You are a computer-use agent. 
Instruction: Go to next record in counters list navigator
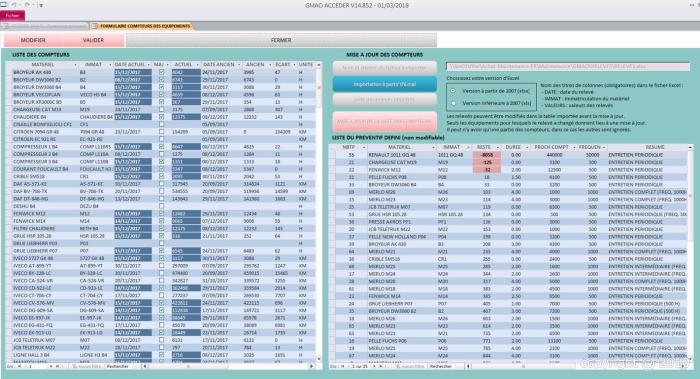51,367
